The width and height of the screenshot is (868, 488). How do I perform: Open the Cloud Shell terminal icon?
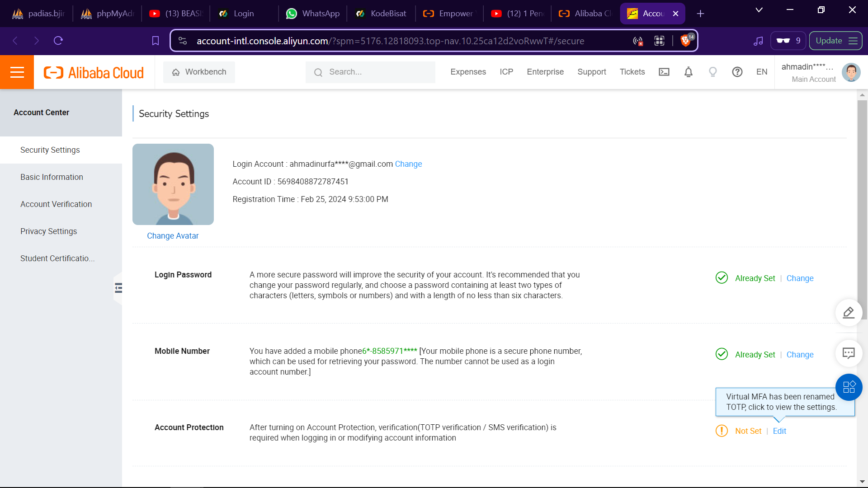point(664,72)
